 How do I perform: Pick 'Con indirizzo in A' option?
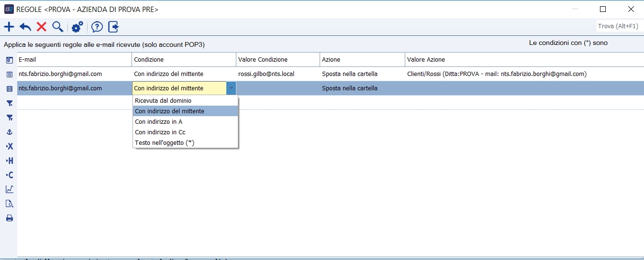coord(159,122)
